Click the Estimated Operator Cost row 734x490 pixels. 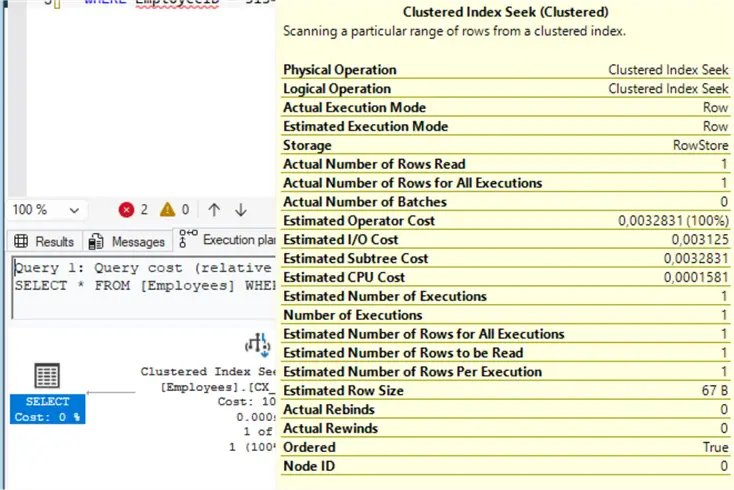click(506, 220)
